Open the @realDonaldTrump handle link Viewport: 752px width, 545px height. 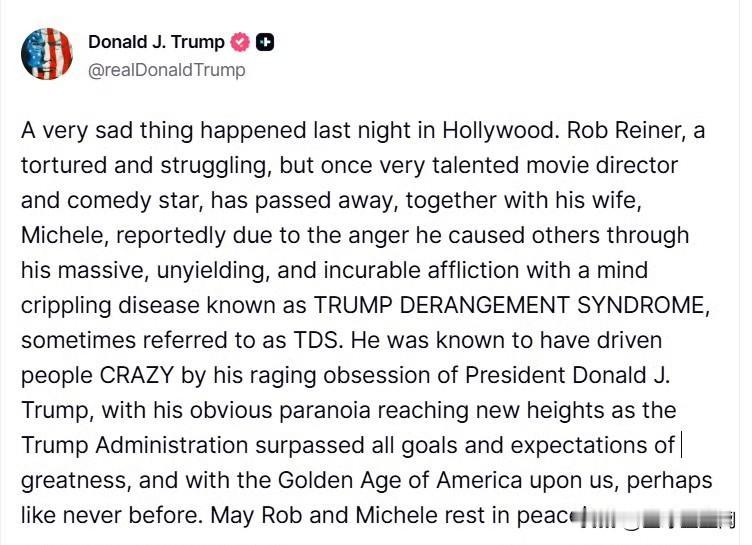coord(166,70)
